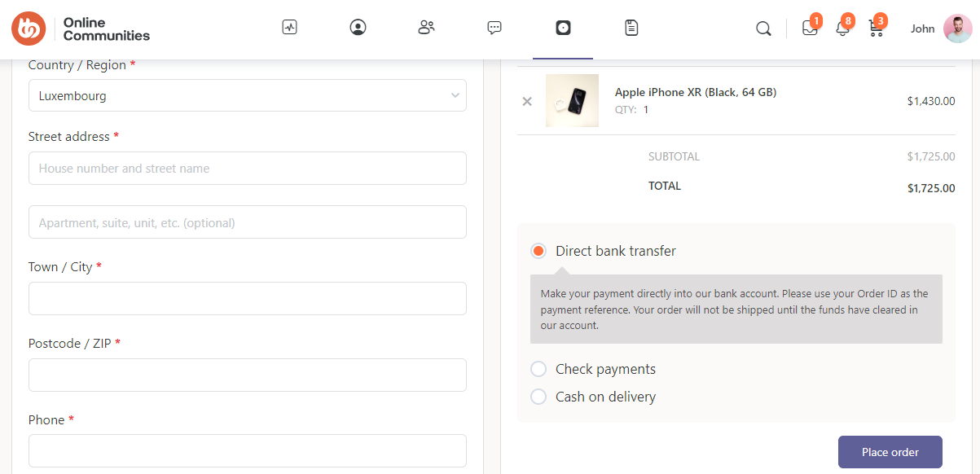Open John's profile picture
This screenshot has height=474, width=980.
point(956,28)
